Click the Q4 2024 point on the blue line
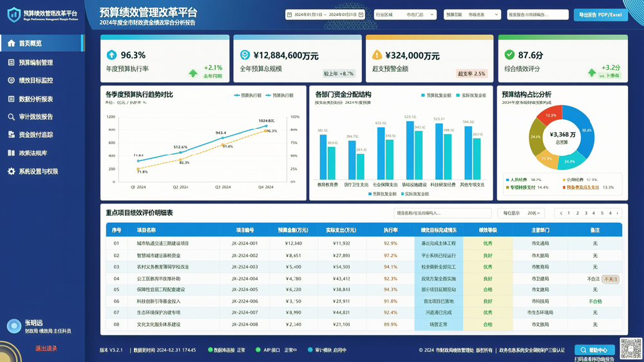This screenshot has height=362, width=644. [266, 126]
